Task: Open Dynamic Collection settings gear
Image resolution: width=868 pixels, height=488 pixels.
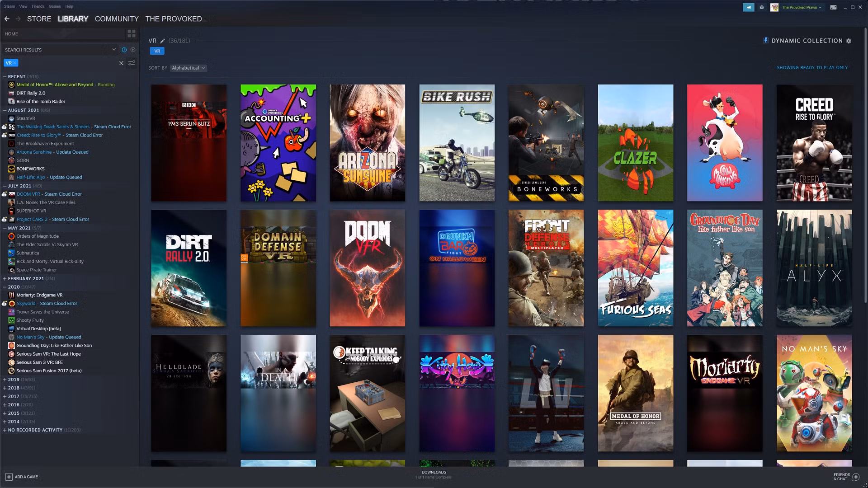Action: coord(849,41)
